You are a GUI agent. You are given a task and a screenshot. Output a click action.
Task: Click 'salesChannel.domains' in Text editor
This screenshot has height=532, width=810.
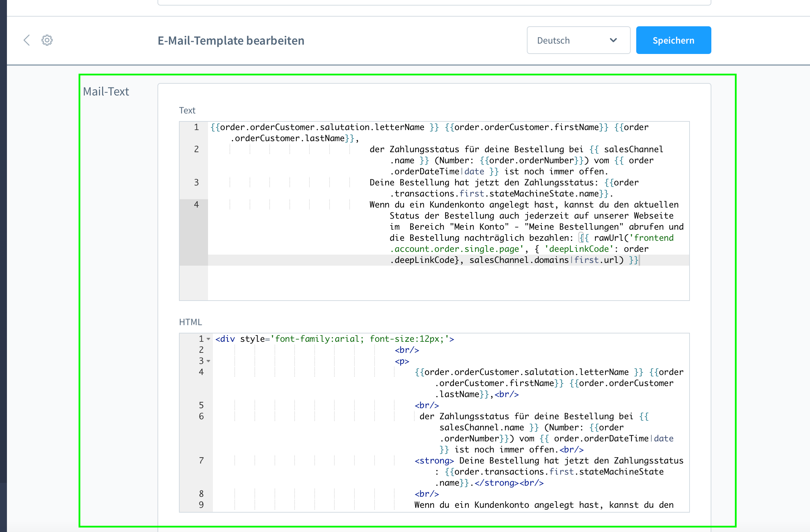click(519, 260)
